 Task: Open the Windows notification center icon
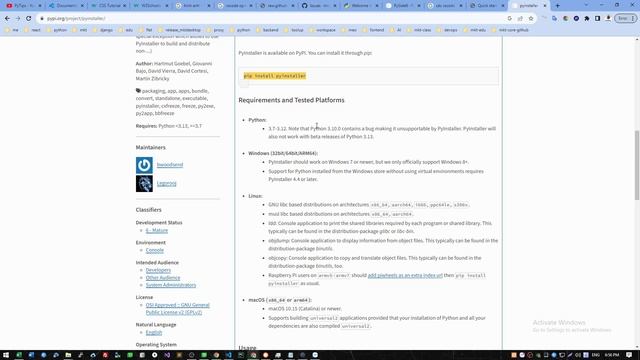[x=629, y=355]
